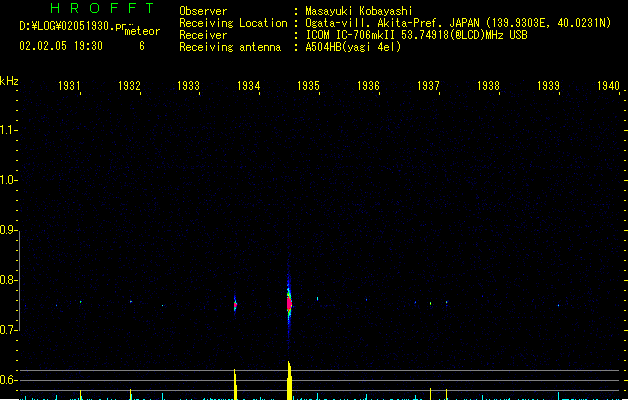Screen dimensions: 629x400
Task: Select the Ogata-vill. Akita-Pref. JAPAN location text
Action: tap(458, 23)
